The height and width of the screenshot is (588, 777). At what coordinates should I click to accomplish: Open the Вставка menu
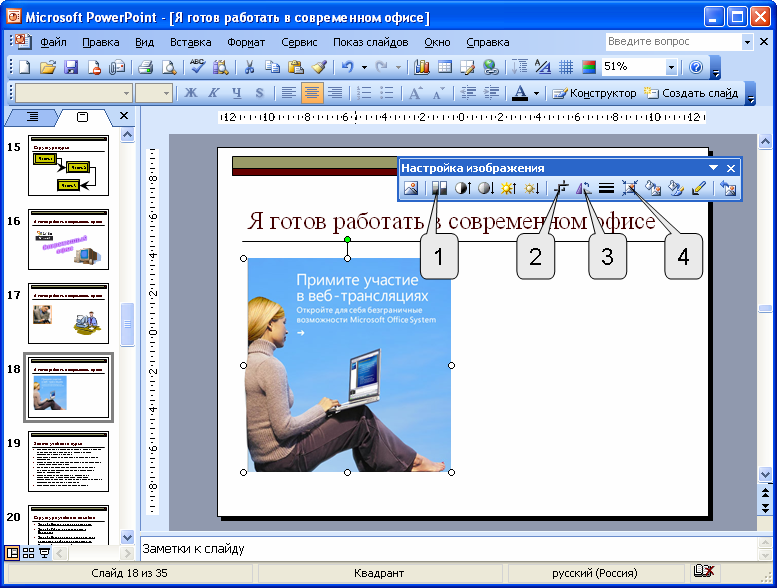[191, 43]
